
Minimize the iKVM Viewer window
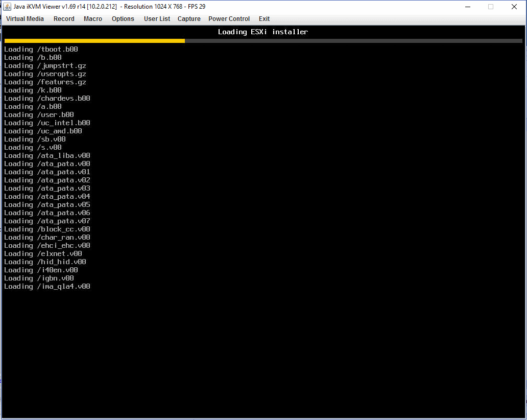468,7
